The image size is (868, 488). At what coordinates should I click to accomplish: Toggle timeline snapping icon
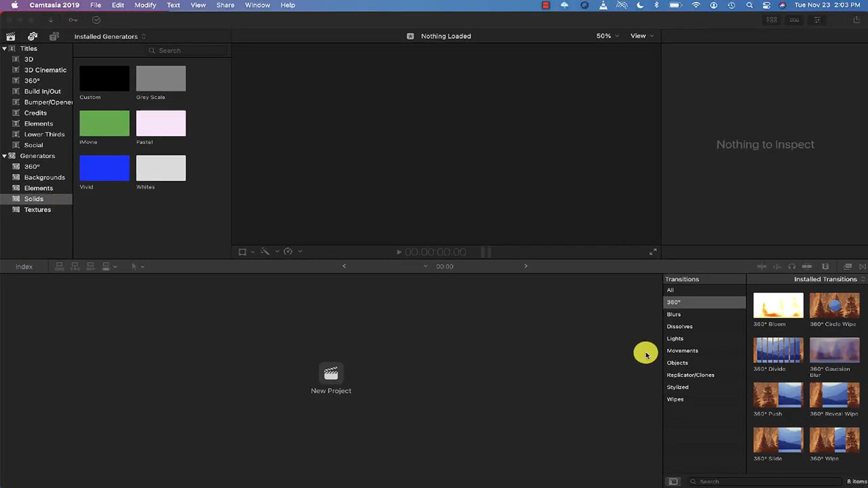[807, 267]
